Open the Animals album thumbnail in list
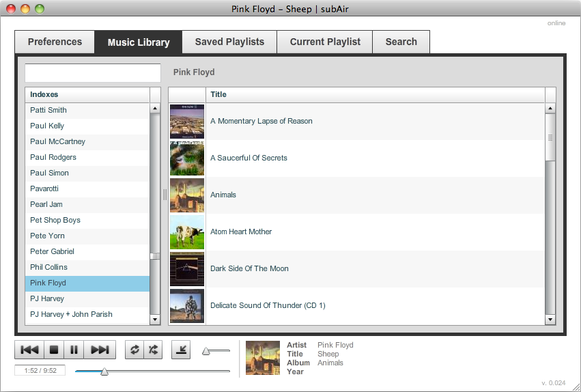581x392 pixels. coord(186,195)
